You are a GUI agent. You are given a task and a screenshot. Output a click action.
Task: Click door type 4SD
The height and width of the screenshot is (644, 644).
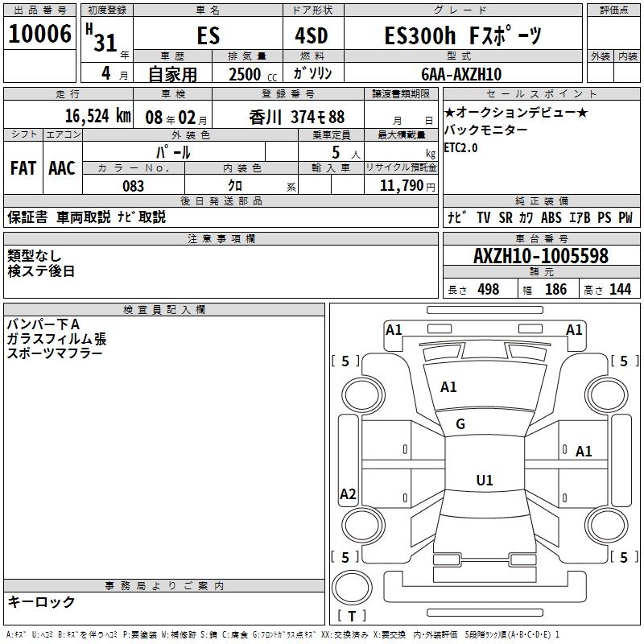tap(312, 35)
